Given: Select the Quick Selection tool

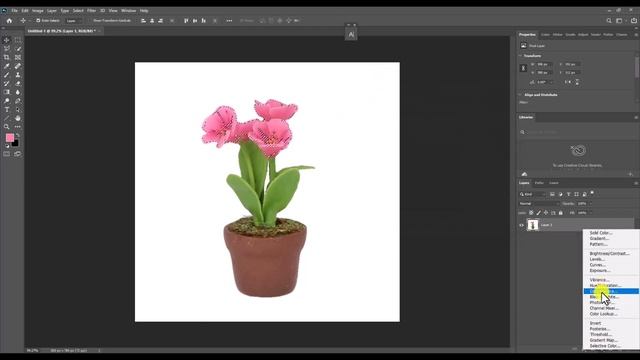Looking at the screenshot, I should point(18,49).
